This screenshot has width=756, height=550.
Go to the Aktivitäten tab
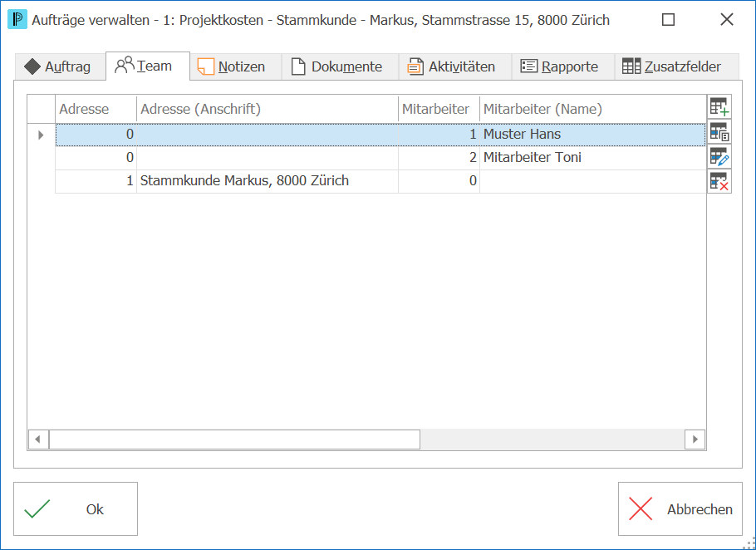point(455,66)
